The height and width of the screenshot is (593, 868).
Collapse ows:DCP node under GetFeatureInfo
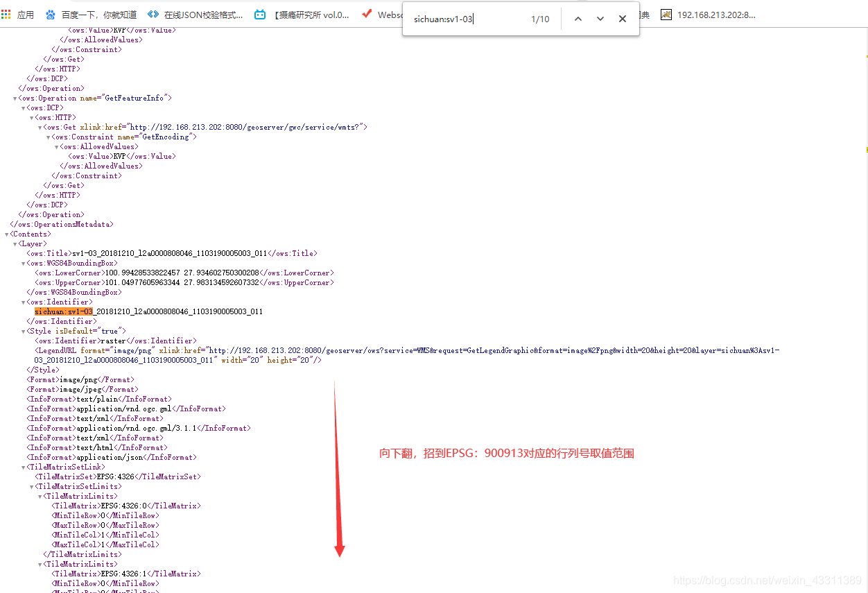tap(24, 108)
